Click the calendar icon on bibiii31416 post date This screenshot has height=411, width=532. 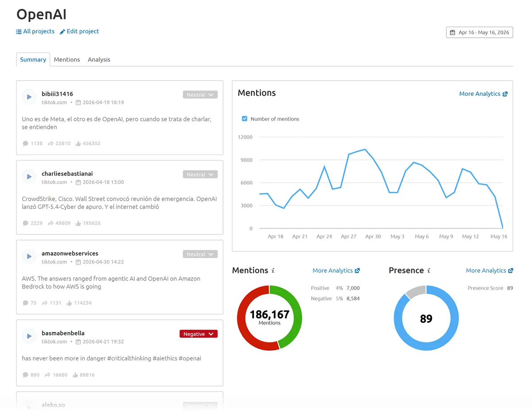[78, 103]
